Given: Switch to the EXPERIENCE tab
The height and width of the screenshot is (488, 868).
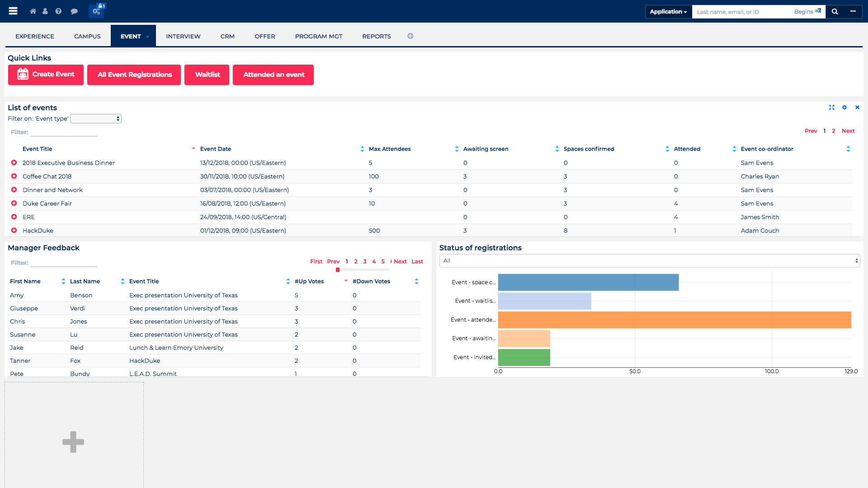Looking at the screenshot, I should [35, 36].
